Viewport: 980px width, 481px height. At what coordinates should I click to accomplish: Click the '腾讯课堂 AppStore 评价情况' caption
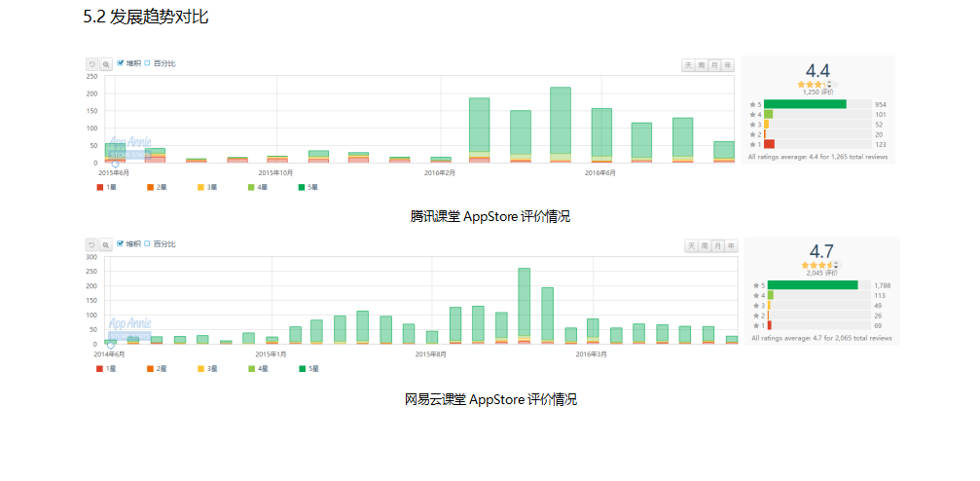490,217
